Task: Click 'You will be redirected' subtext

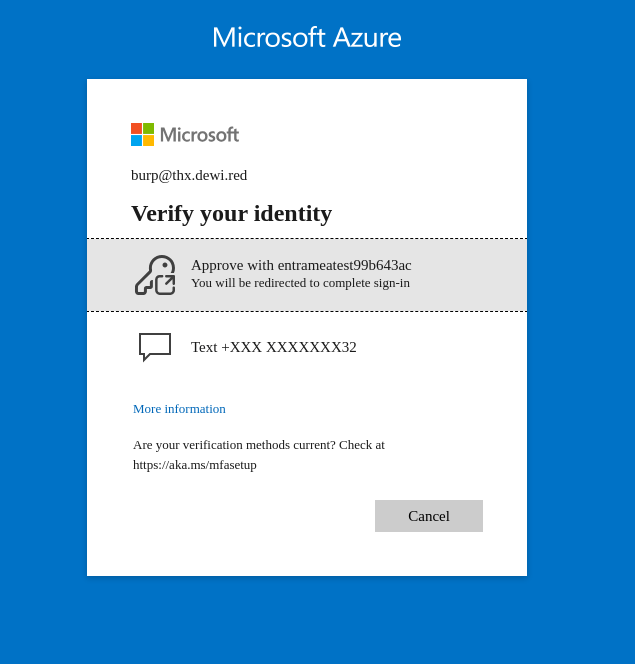Action: [300, 283]
